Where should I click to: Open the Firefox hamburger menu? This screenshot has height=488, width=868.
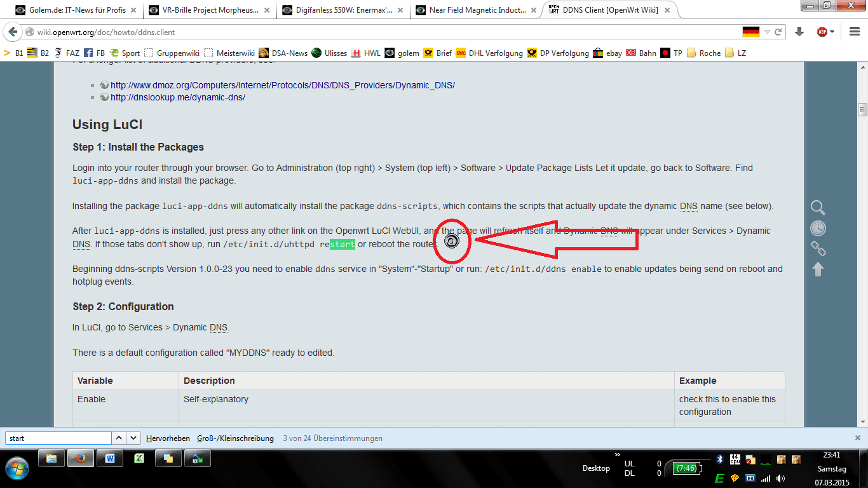pyautogui.click(x=854, y=32)
